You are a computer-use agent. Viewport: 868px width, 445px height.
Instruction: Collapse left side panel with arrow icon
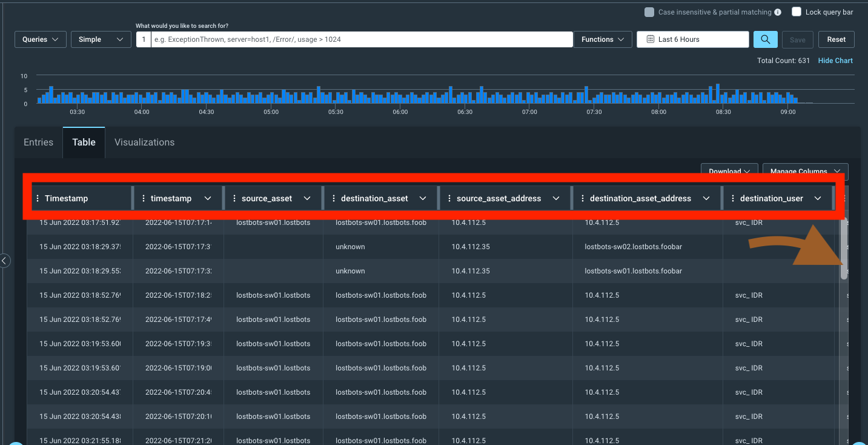4,261
